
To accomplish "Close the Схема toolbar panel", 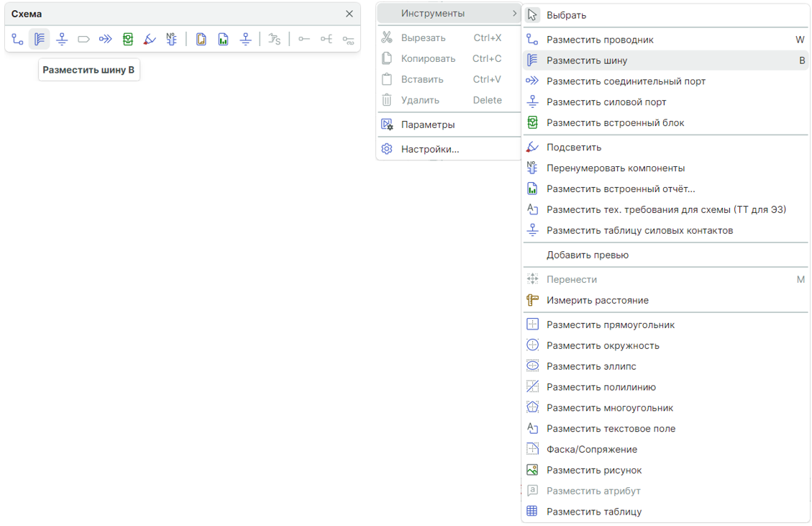I will (x=350, y=14).
